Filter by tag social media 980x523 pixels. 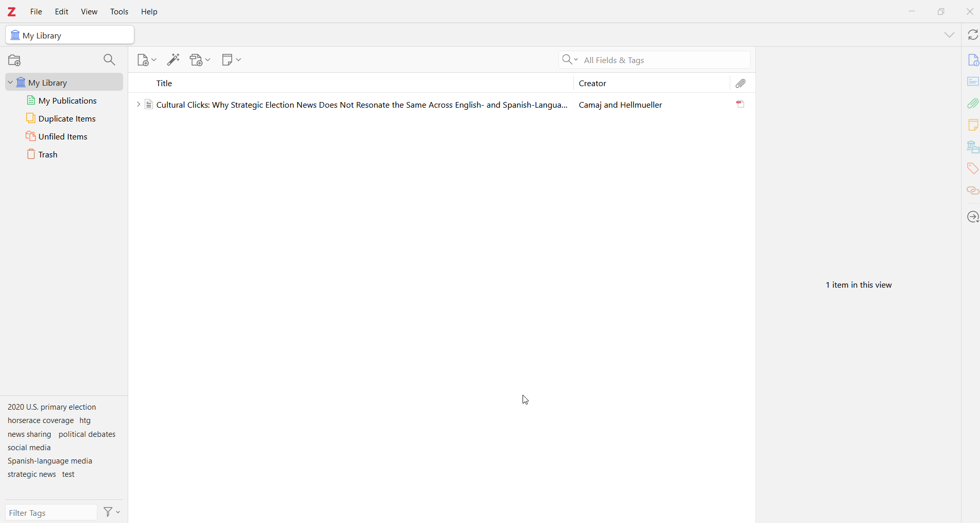point(29,448)
